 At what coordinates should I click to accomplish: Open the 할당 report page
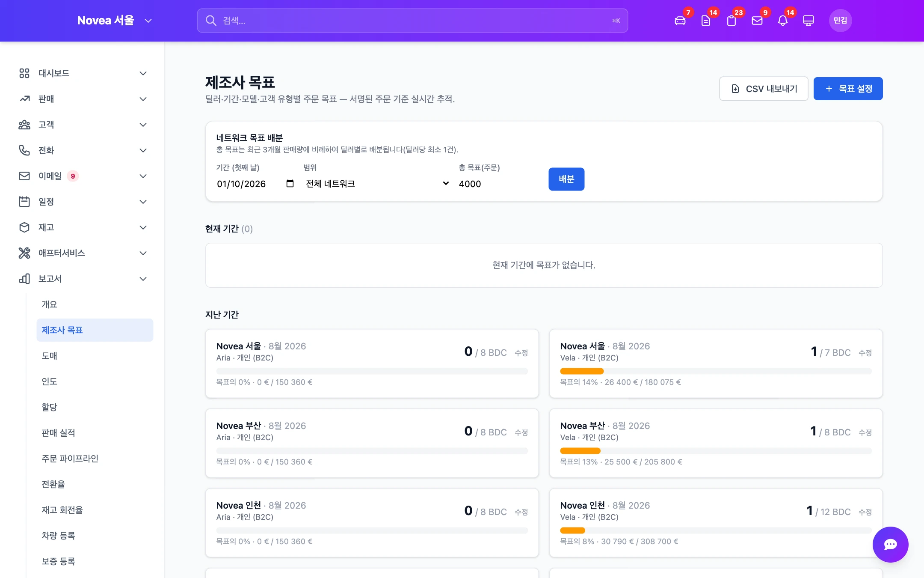pyautogui.click(x=95, y=407)
